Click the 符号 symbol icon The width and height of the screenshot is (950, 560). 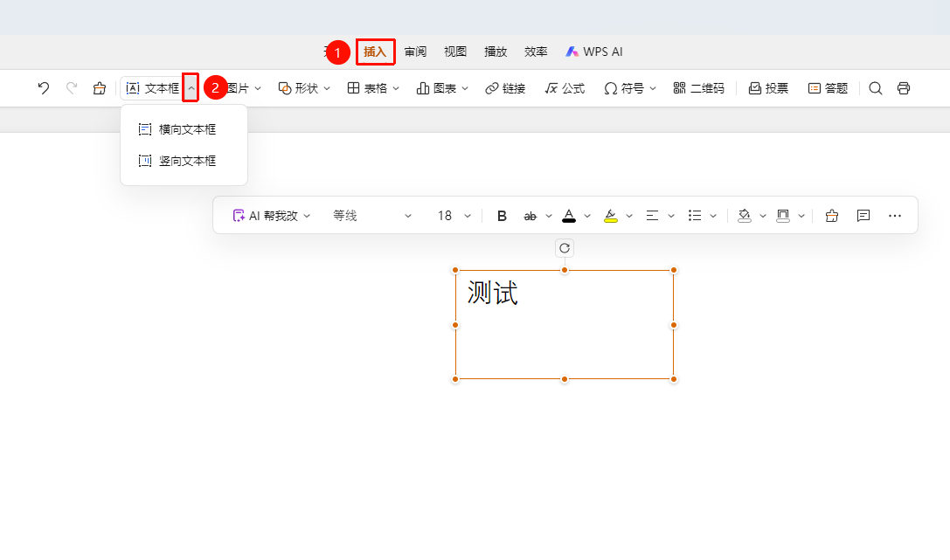[x=611, y=88]
